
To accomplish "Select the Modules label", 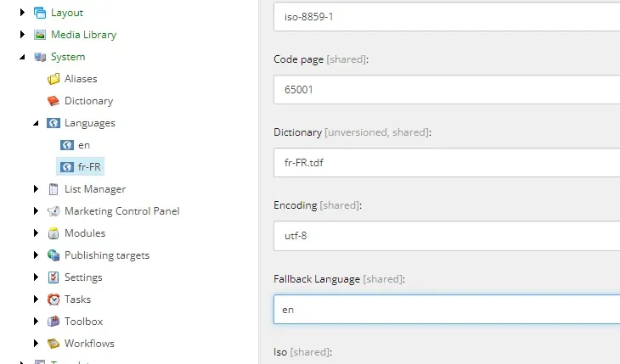I will pos(85,233).
